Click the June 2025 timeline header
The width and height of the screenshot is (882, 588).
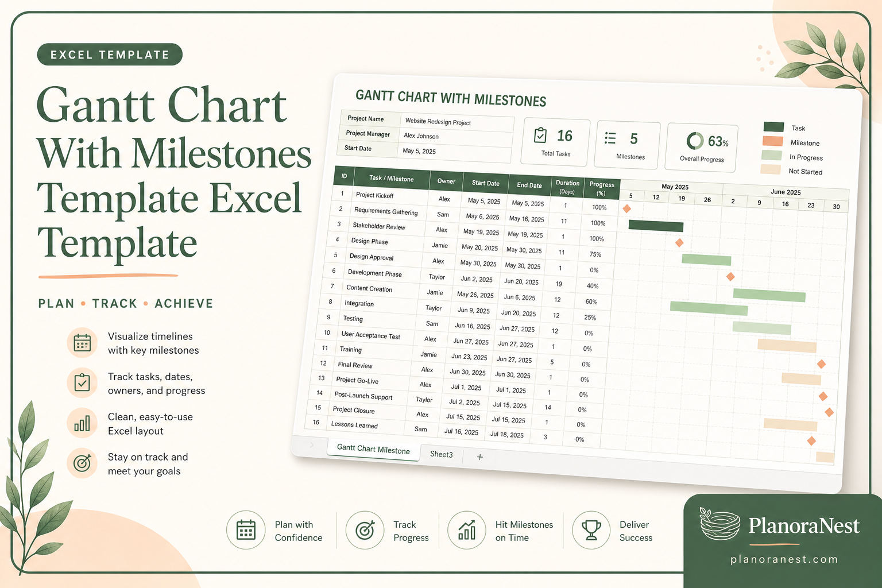tap(786, 192)
